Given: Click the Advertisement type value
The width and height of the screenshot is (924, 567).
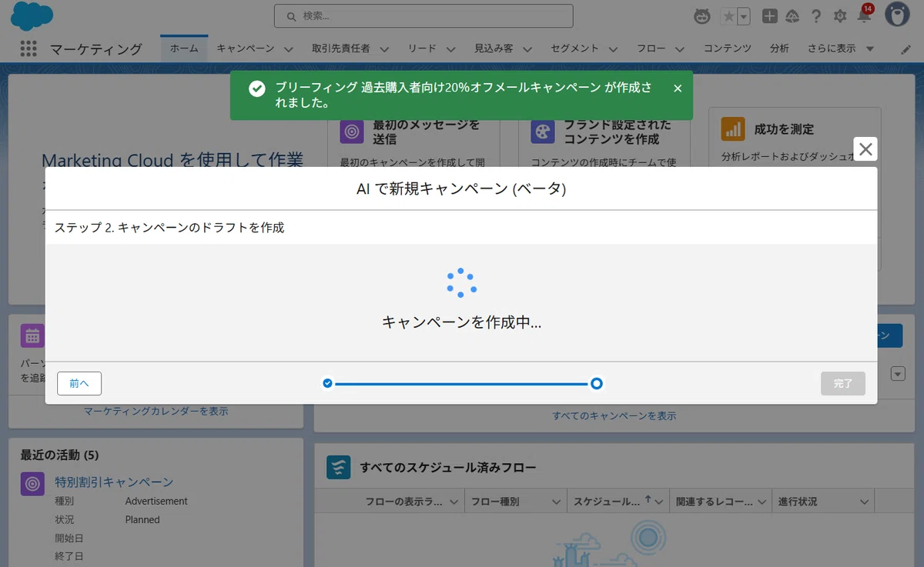Looking at the screenshot, I should [x=156, y=501].
